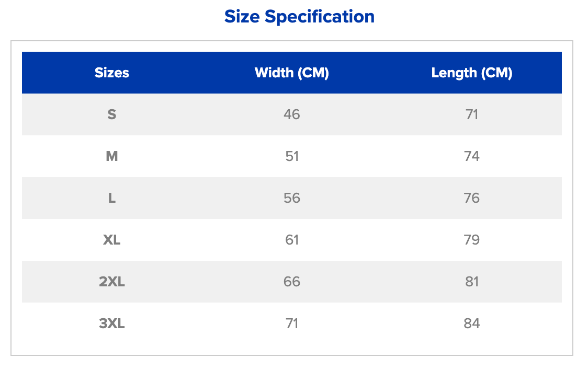Click width value 51 for size M
The height and width of the screenshot is (371, 588).
[292, 156]
